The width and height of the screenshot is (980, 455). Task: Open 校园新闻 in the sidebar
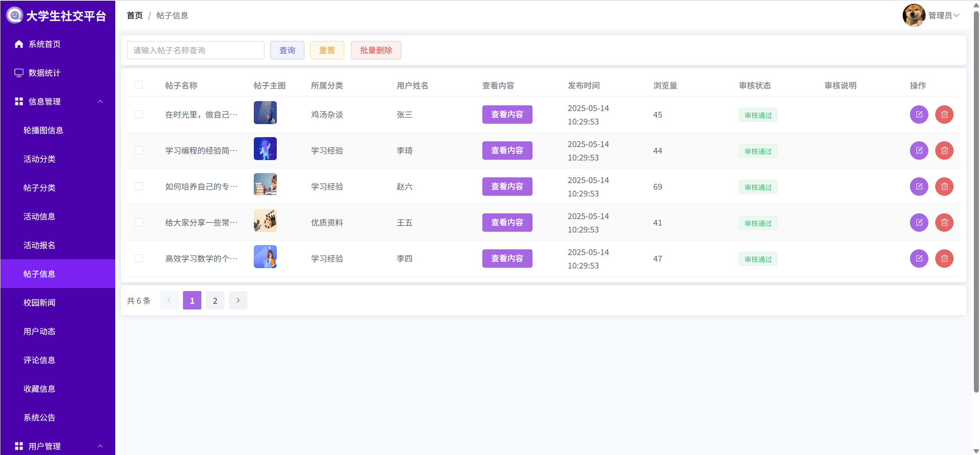coord(39,303)
